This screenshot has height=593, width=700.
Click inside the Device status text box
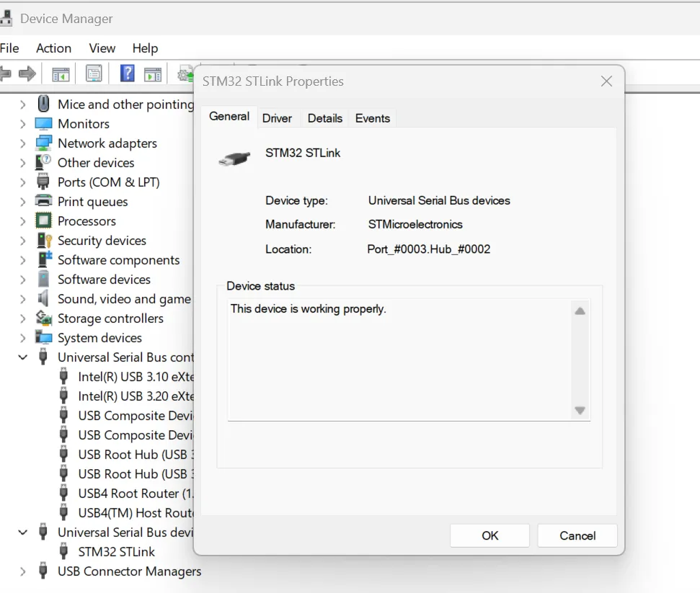pos(399,360)
